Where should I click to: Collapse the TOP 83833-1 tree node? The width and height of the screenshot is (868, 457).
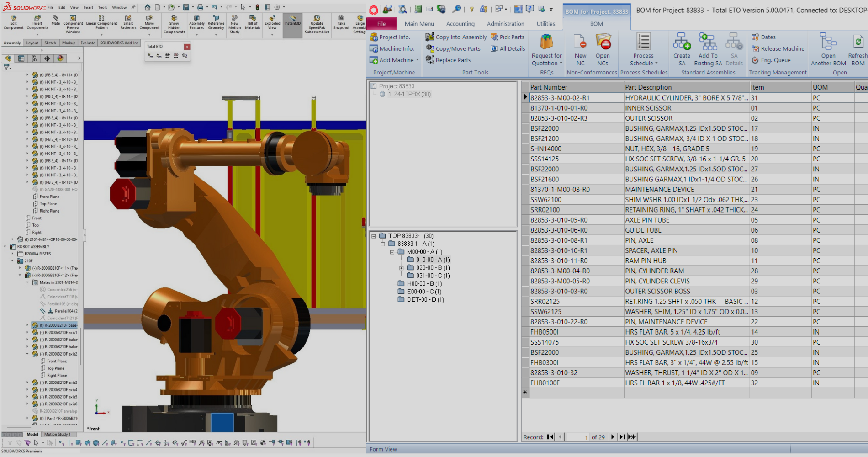coord(374,236)
